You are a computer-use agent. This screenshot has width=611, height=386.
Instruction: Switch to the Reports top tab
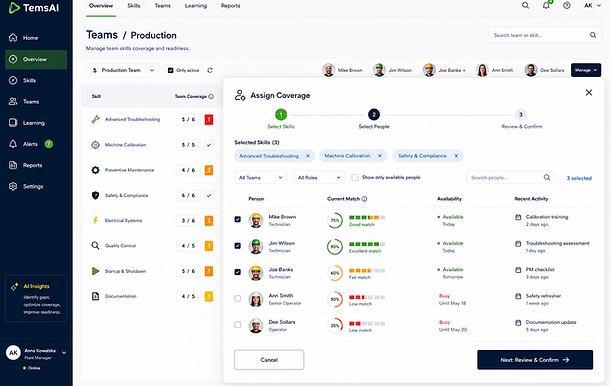(230, 6)
